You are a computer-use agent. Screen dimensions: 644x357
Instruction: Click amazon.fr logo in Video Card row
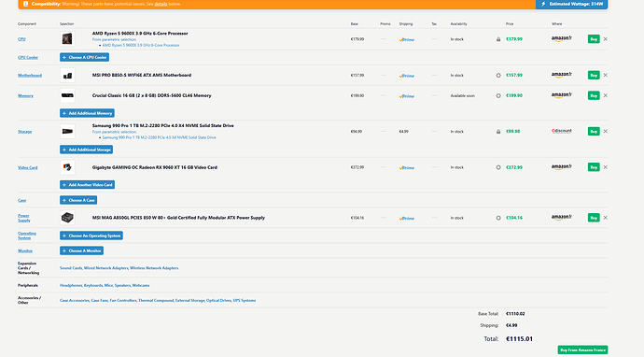click(x=562, y=167)
